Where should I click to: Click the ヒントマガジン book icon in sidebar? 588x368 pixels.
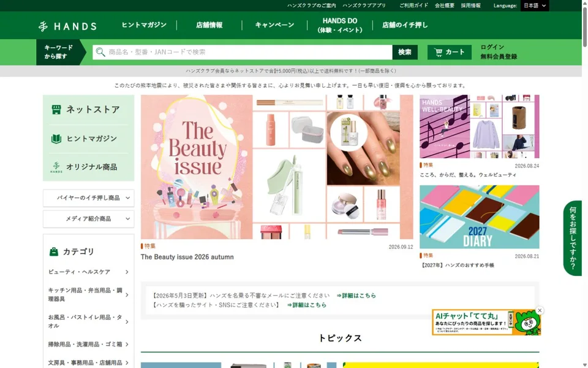click(56, 139)
